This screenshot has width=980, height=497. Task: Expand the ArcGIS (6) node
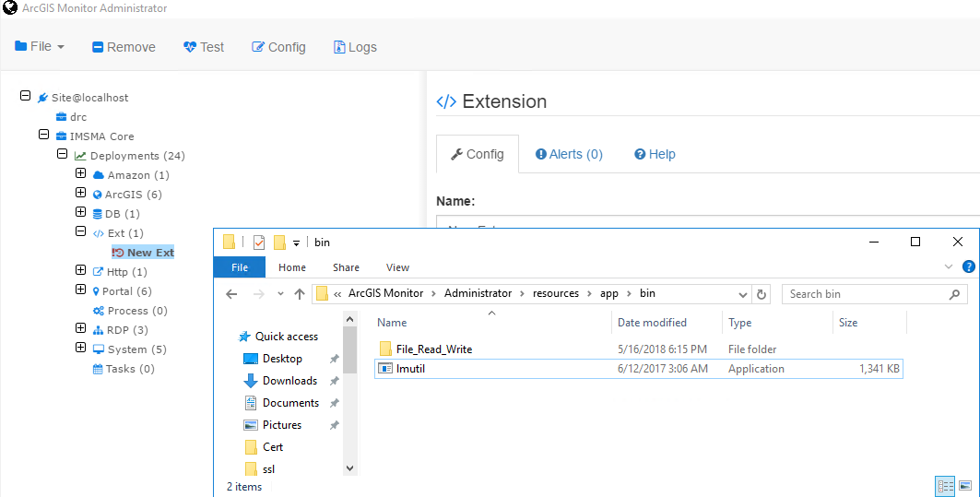80,193
